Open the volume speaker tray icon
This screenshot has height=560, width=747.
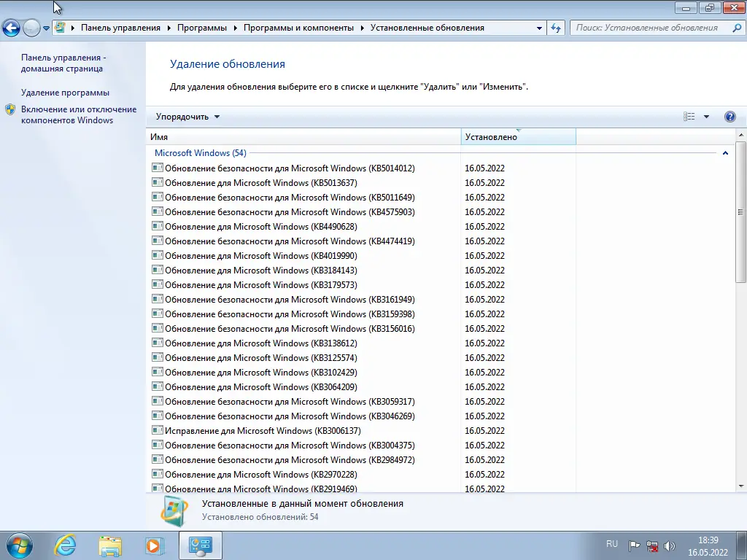tap(670, 545)
